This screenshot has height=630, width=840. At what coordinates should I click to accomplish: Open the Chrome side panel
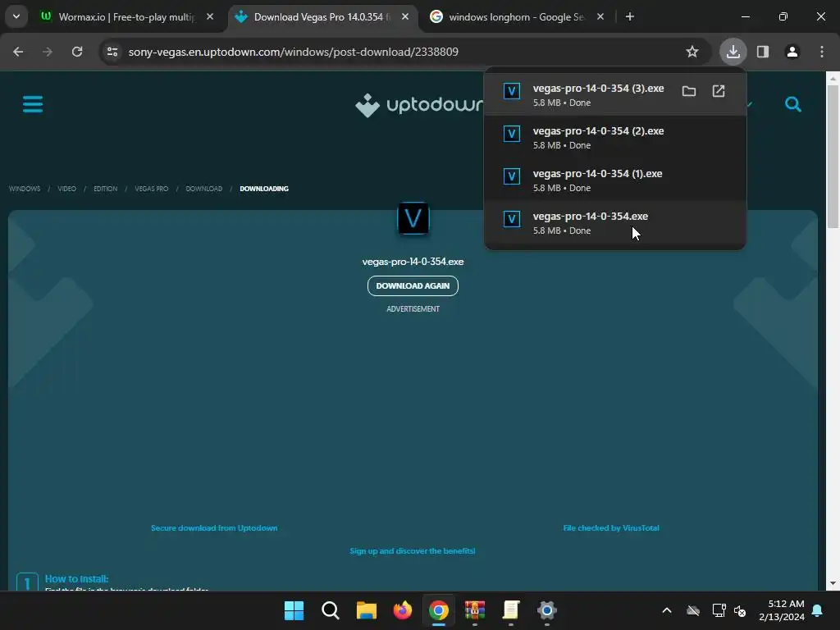(763, 52)
